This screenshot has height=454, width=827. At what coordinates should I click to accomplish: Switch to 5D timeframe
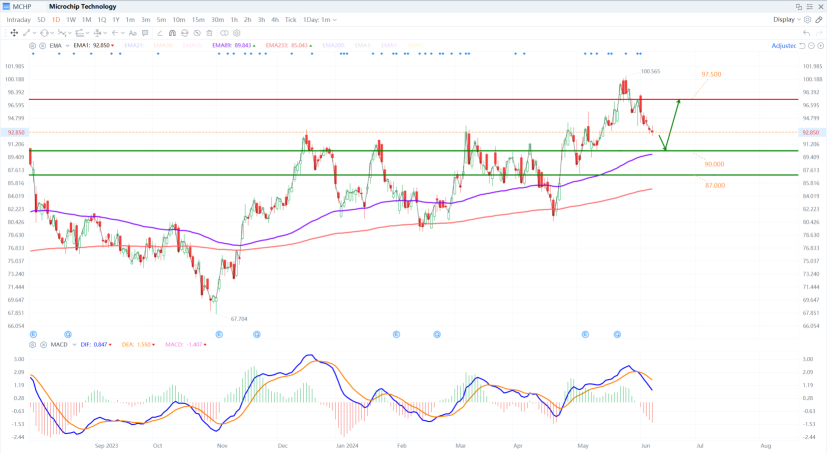[41, 20]
